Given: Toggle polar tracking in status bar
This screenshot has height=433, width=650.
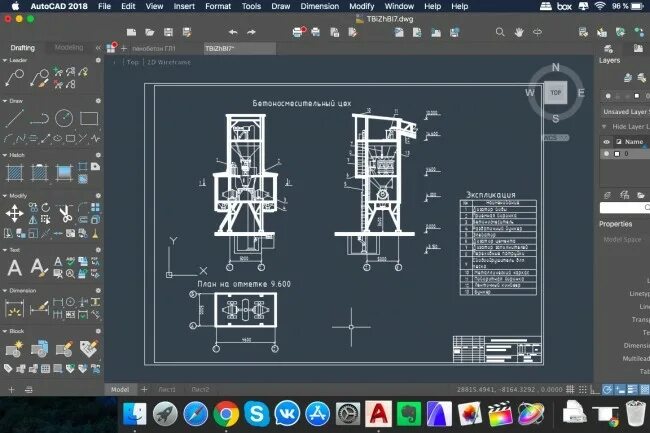Looking at the screenshot, I should click(x=607, y=389).
